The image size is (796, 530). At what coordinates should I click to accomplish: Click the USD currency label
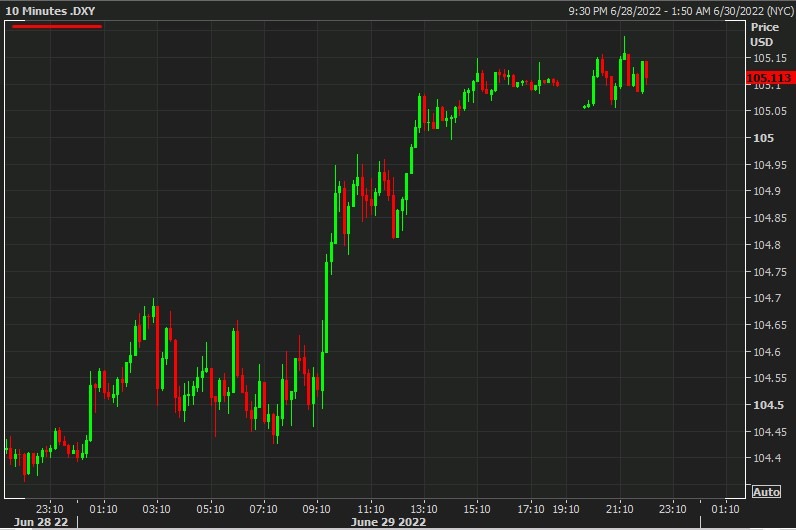tap(761, 42)
